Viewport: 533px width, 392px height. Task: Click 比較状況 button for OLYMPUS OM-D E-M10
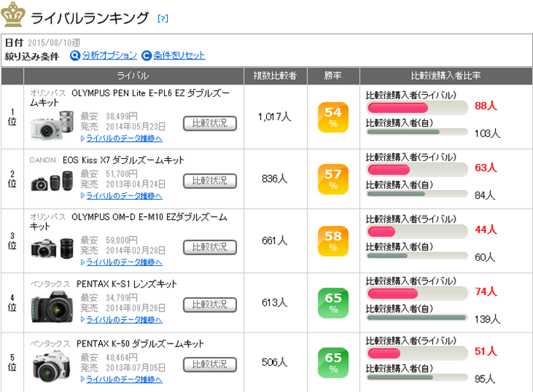[x=209, y=247]
